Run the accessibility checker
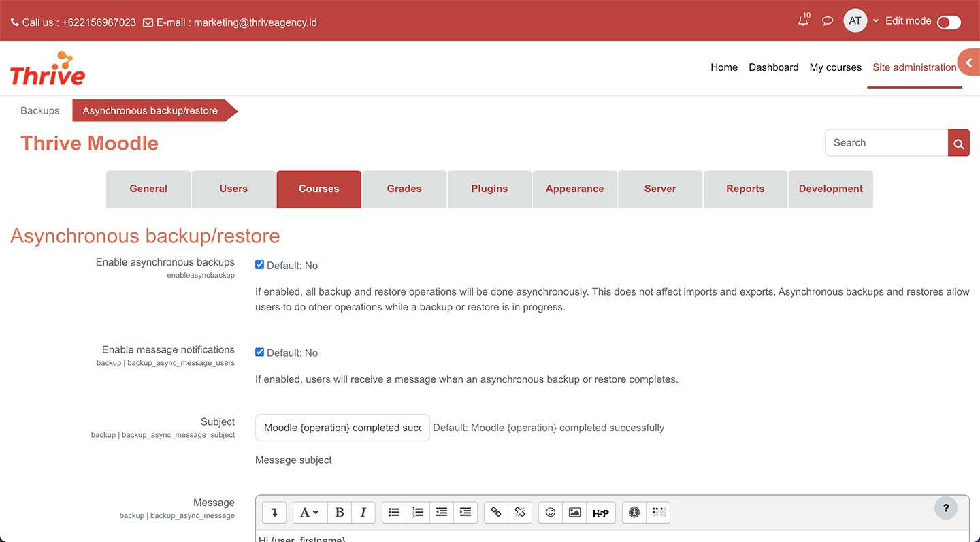The width and height of the screenshot is (980, 542). tap(634, 513)
